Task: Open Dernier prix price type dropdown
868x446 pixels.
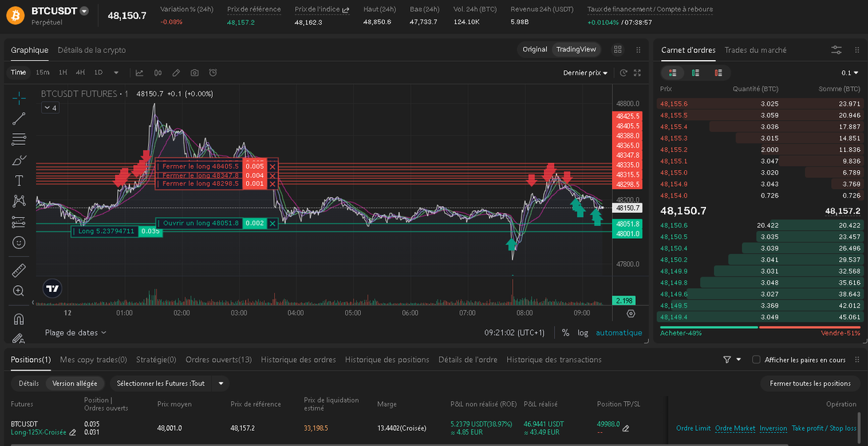Action: coord(585,72)
